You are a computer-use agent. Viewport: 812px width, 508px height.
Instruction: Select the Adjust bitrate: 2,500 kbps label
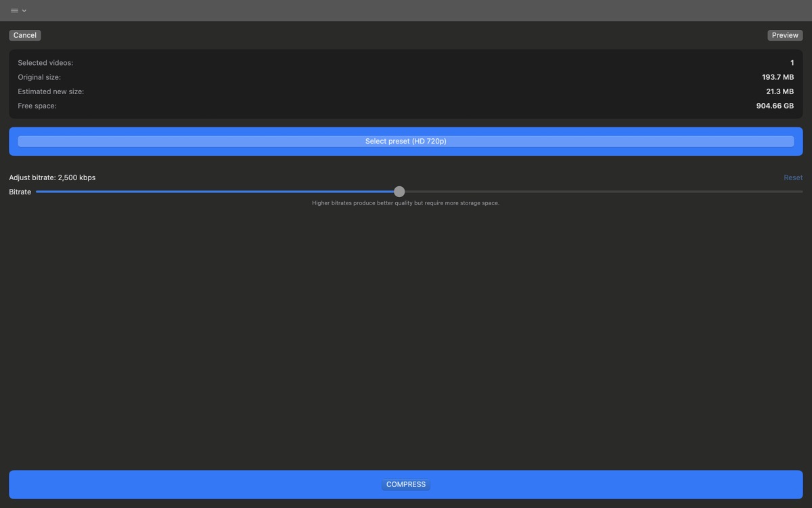[x=52, y=177]
